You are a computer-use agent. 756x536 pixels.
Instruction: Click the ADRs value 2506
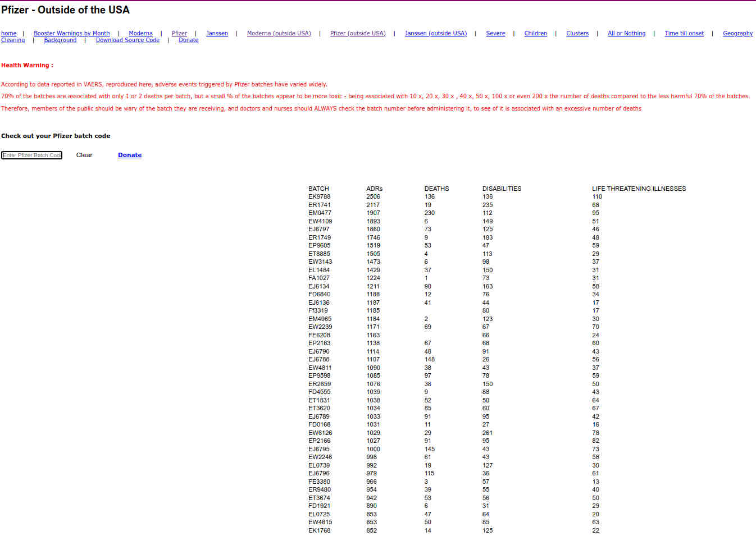click(374, 197)
